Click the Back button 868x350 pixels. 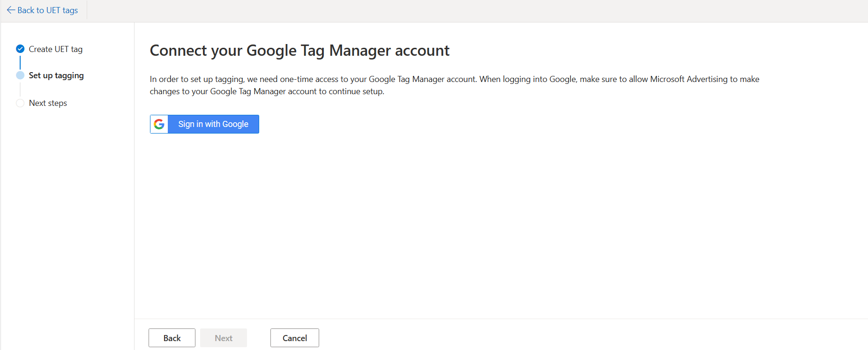tap(172, 338)
